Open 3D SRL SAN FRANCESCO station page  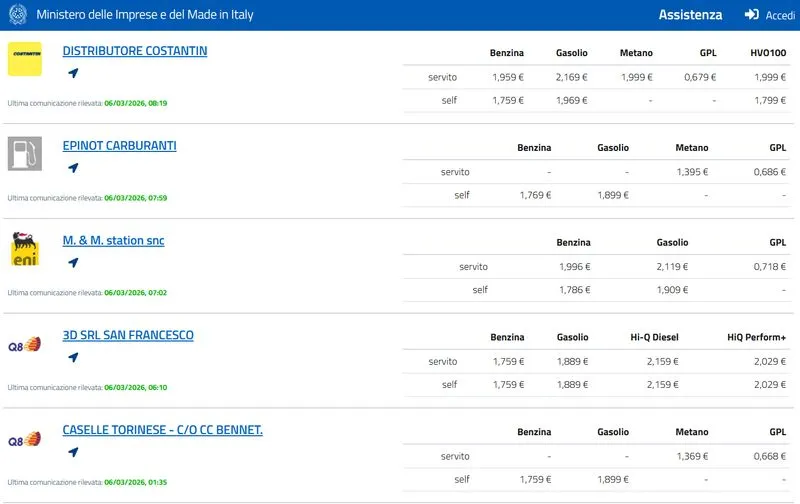[128, 336]
